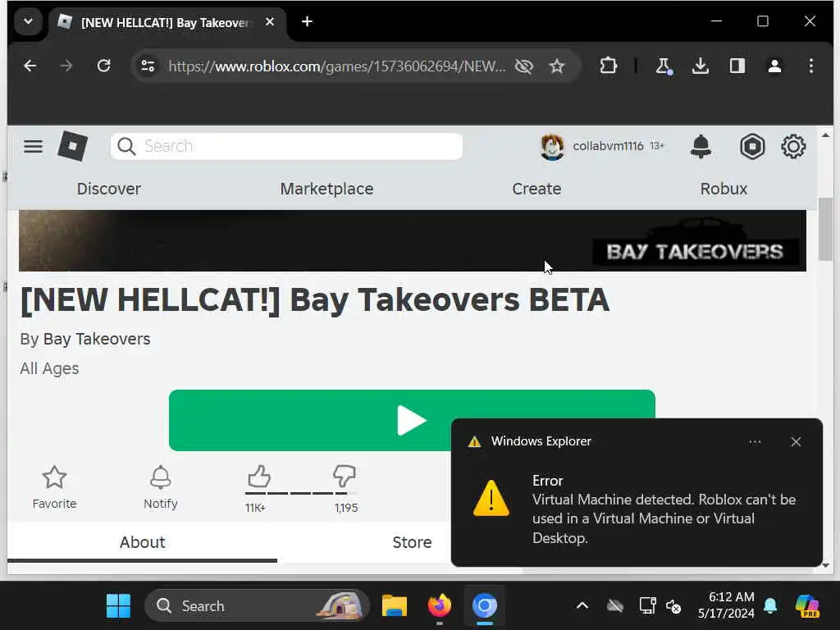Expand the hidden system tray icons chevron
Viewport: 840px width, 630px height.
pyautogui.click(x=582, y=606)
